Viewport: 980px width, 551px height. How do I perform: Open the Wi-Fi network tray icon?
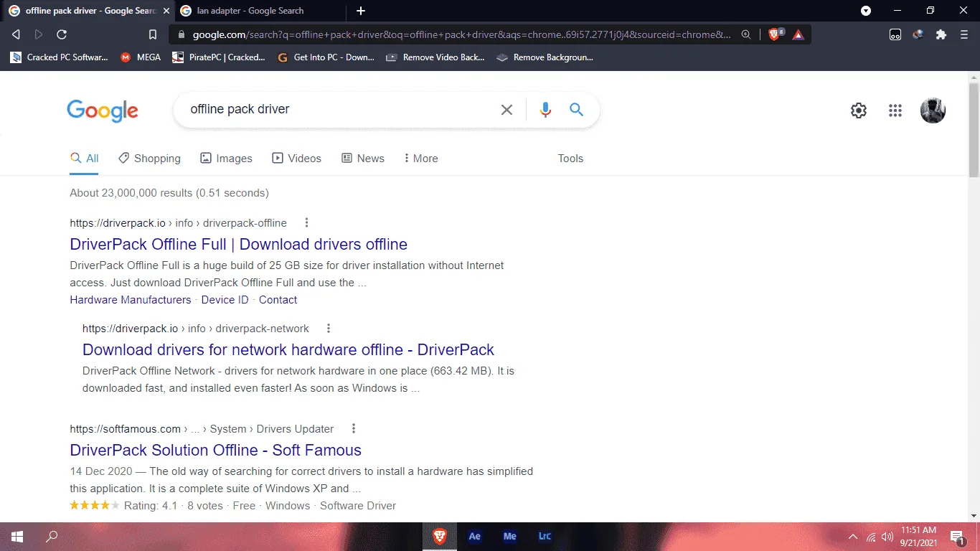click(871, 537)
